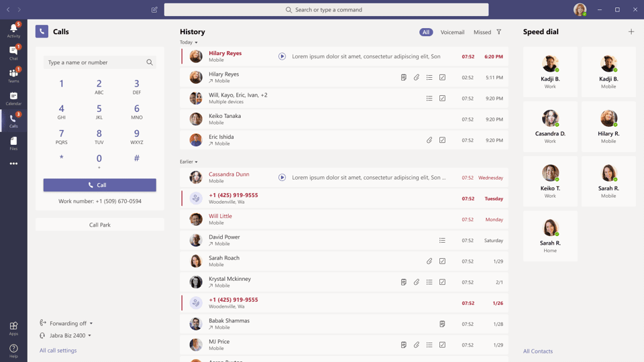Select Keiko T. Work speed dial card
Screen dimensions: 644x362
coord(550,182)
